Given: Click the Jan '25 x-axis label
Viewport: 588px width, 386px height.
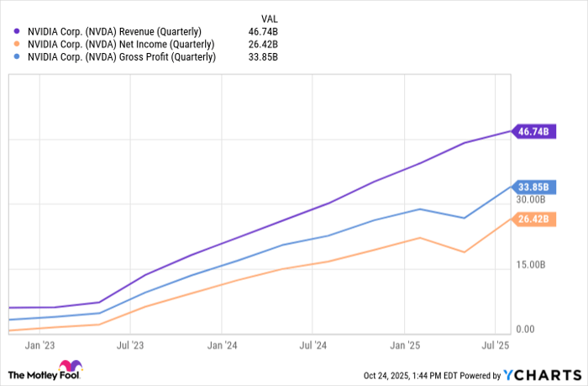Looking at the screenshot, I should coord(405,346).
